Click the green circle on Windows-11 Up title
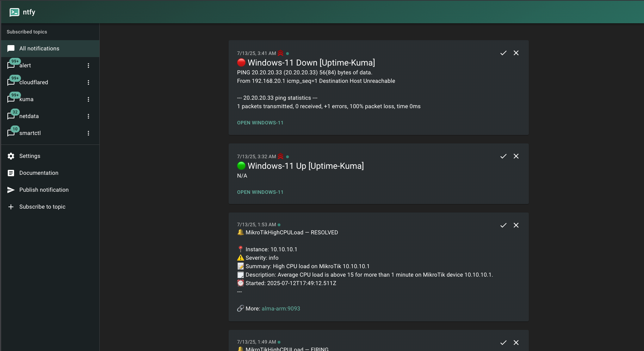Screen dimensions: 644x351 click(241, 166)
